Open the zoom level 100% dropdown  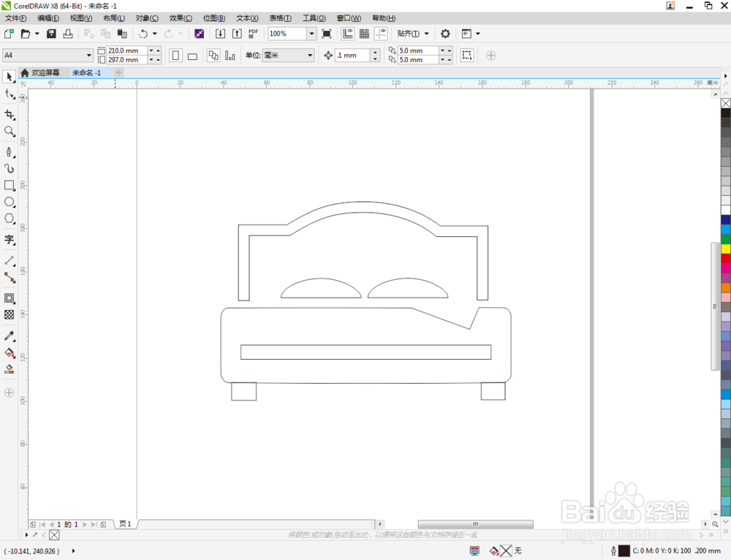[311, 34]
